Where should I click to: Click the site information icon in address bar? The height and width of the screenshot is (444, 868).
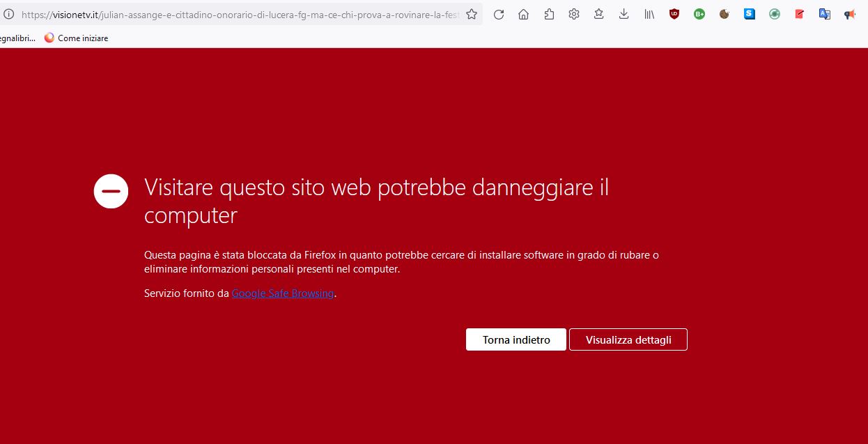click(8, 14)
